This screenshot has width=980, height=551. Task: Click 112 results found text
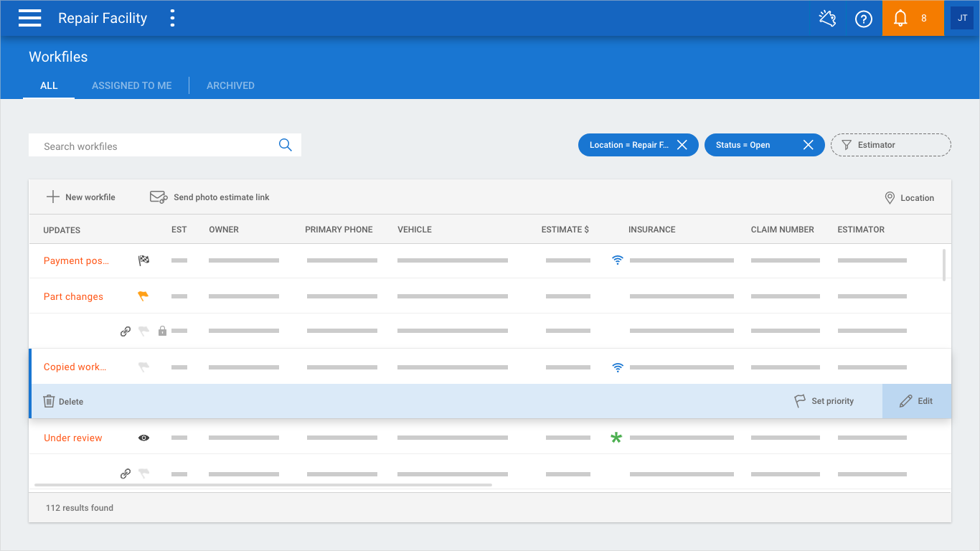[80, 507]
